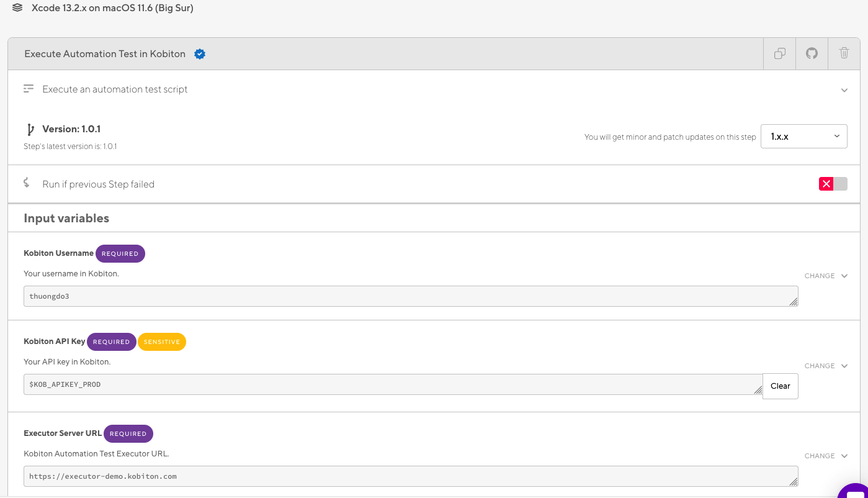Expand CHANGE options for Kobiton Username

(826, 276)
